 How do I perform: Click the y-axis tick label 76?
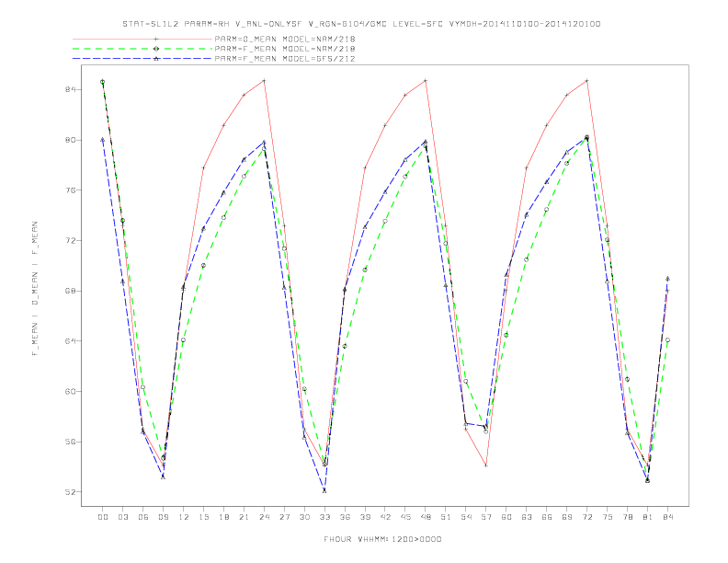70,190
